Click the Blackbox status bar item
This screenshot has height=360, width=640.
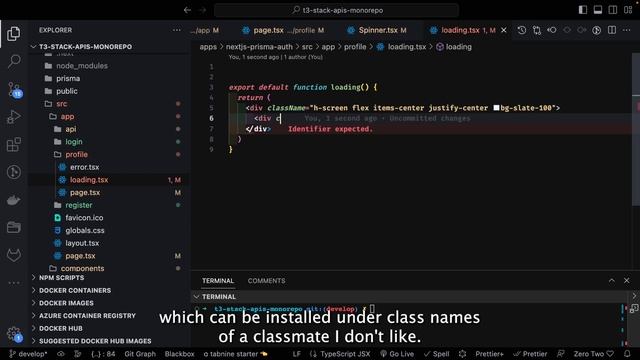coord(180,354)
